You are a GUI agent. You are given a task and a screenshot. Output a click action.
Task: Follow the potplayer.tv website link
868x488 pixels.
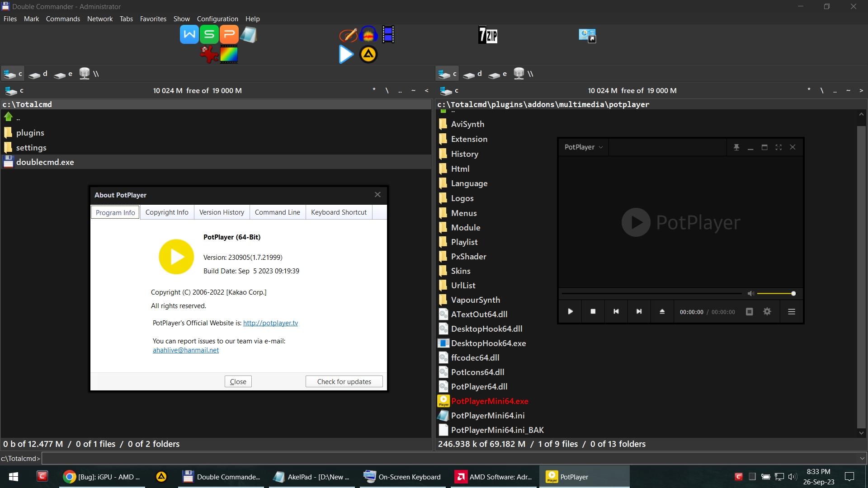click(270, 323)
